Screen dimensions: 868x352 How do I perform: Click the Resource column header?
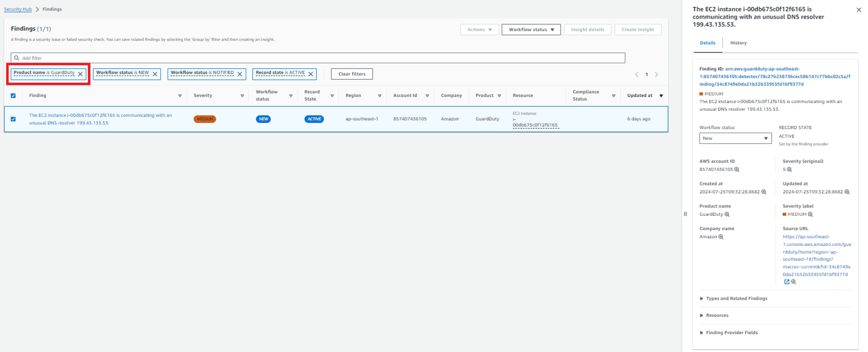point(523,96)
